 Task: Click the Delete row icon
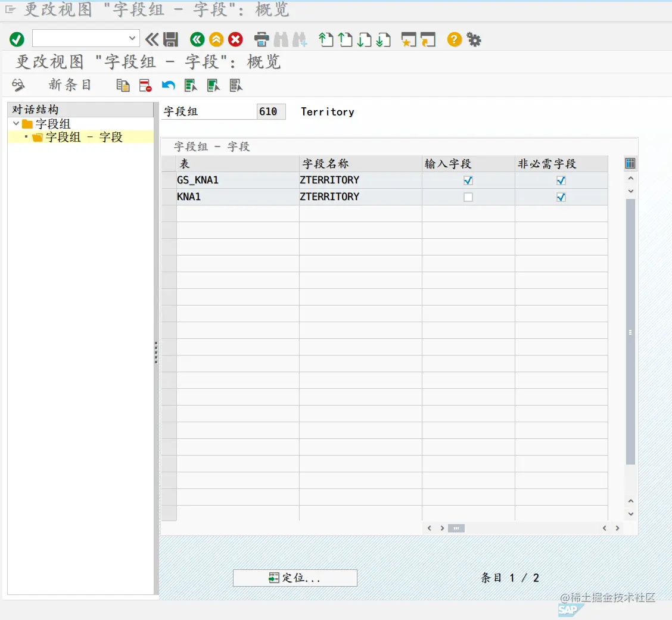[x=145, y=85]
